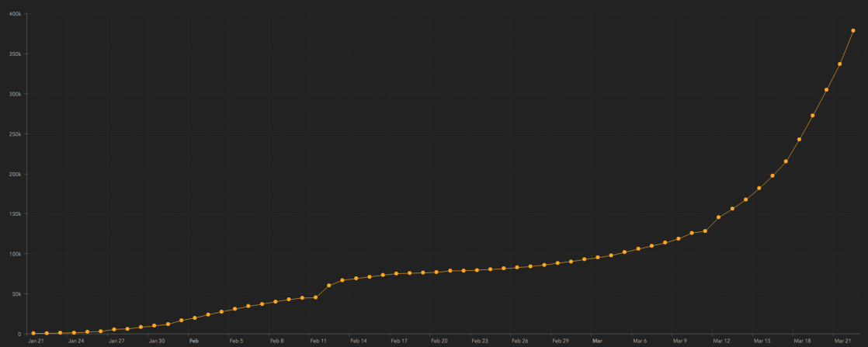Click the "150k" y-axis label
Screen dimensions: 868x347
click(x=15, y=213)
